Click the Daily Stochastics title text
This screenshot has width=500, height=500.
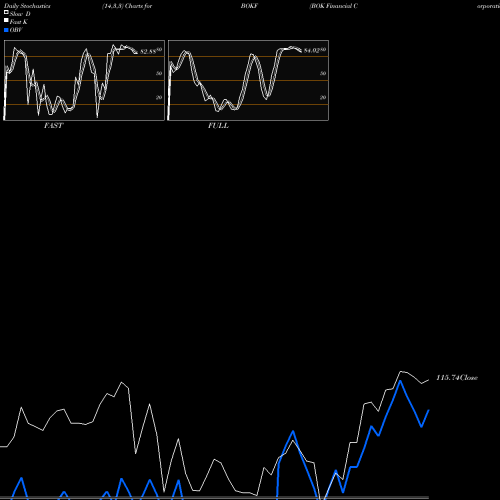[27, 6]
